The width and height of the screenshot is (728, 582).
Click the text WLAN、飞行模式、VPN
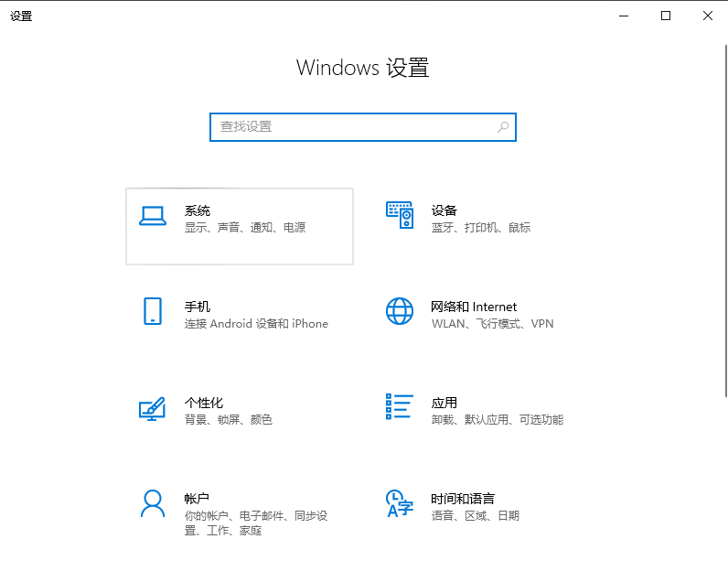(x=493, y=324)
